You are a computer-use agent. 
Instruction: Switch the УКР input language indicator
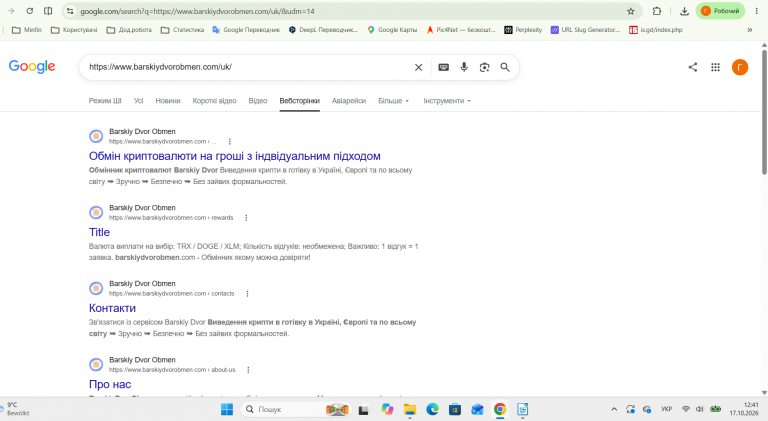click(666, 409)
